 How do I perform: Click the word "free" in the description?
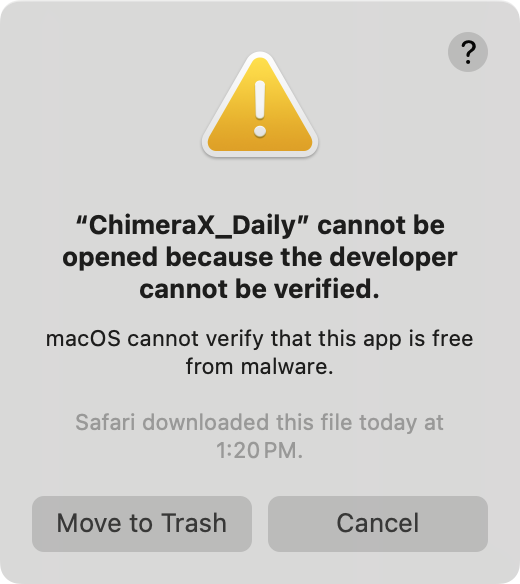pos(453,339)
